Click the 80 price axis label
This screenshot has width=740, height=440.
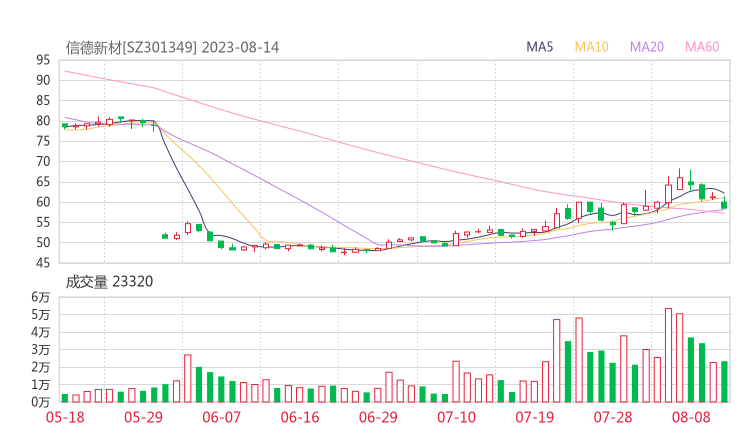click(43, 121)
